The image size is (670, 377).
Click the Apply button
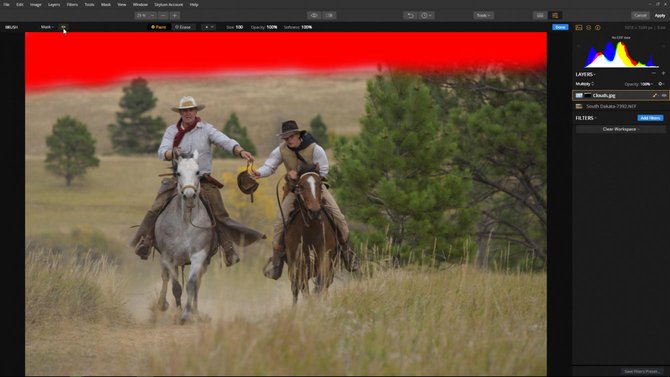tap(660, 15)
